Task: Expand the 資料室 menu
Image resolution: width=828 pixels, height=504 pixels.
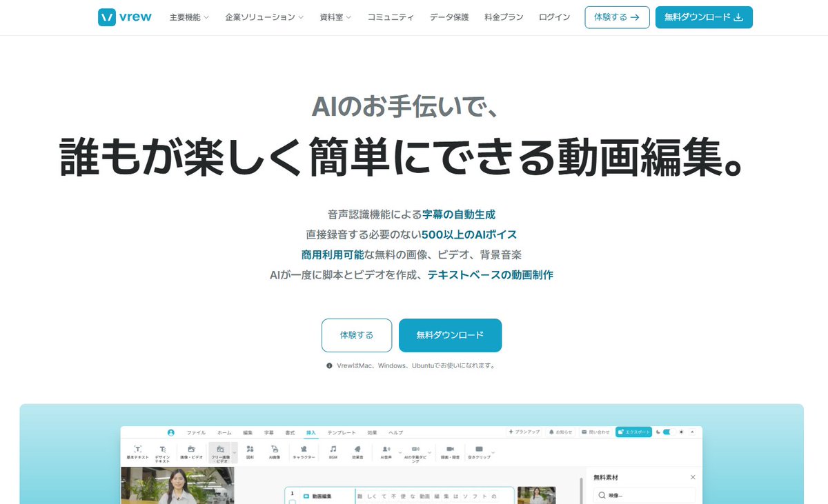Action: point(335,17)
